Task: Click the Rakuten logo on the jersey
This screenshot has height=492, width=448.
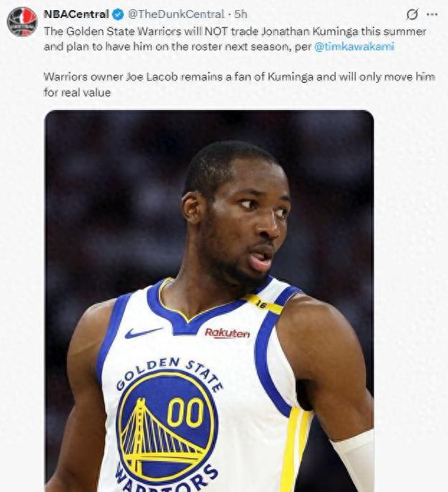Action: 227,333
